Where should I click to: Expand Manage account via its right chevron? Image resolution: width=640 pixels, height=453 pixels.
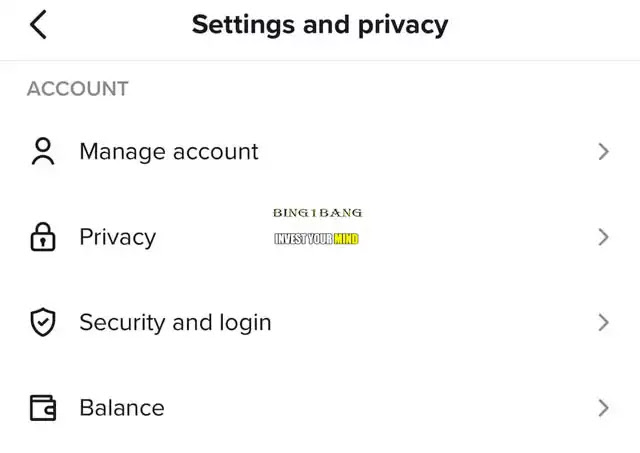point(603,151)
